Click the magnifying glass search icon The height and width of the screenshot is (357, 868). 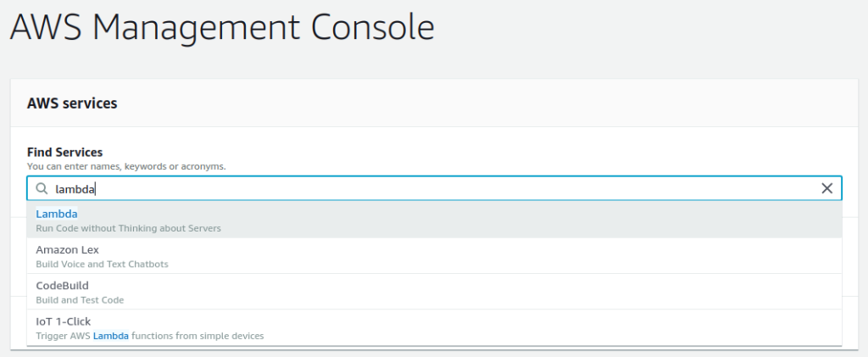click(42, 189)
